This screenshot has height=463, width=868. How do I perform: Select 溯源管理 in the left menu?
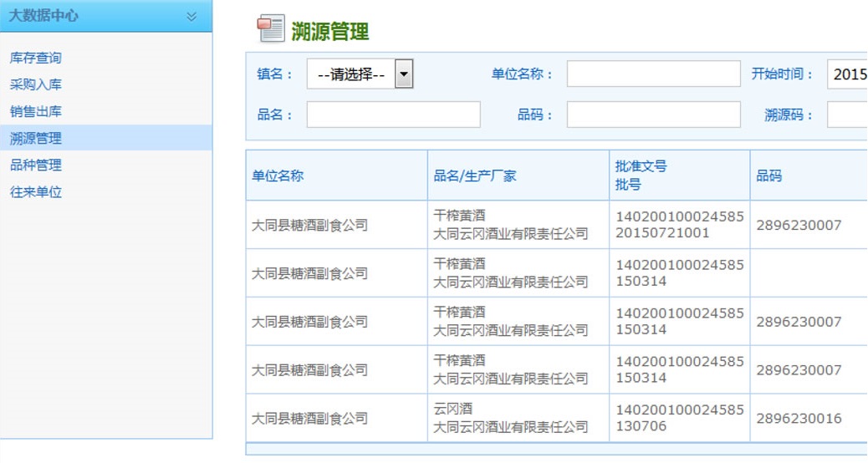(36, 139)
